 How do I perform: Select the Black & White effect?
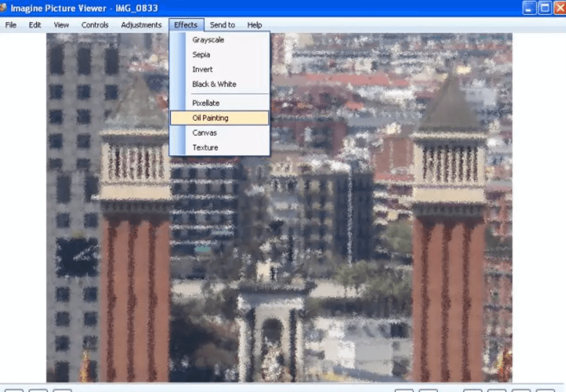[x=214, y=85]
